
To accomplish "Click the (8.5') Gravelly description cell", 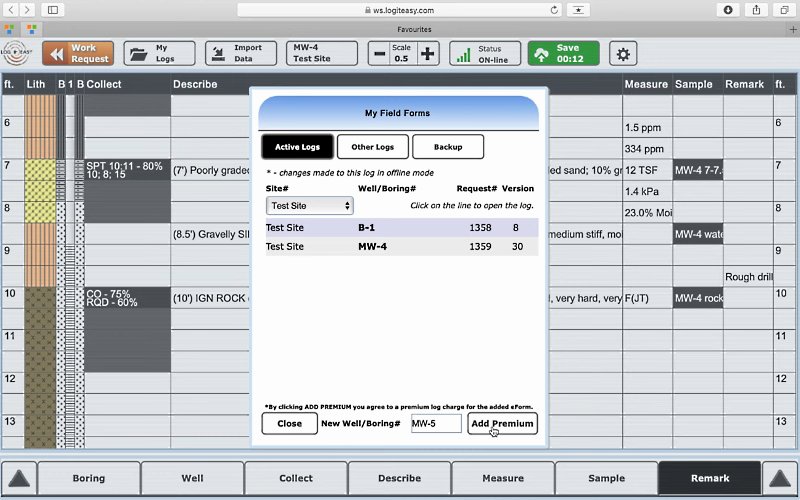I will 210,234.
